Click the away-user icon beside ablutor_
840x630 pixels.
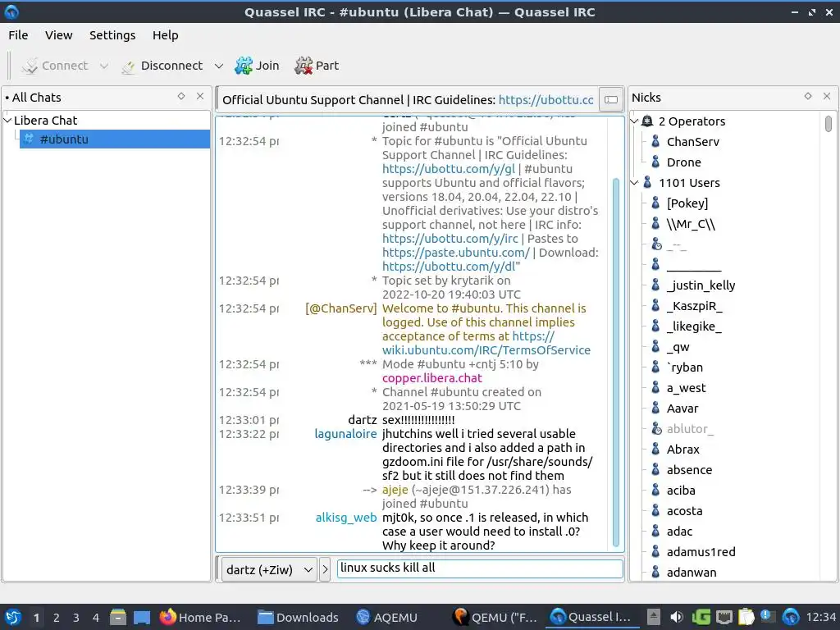point(656,428)
